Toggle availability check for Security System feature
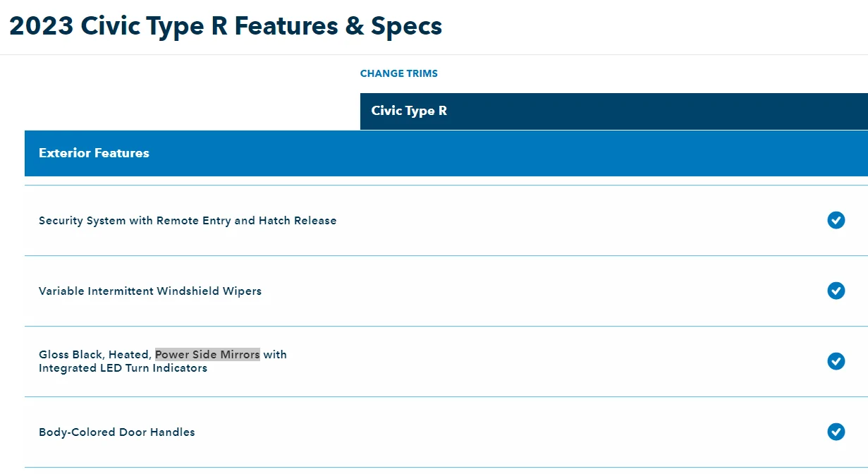 (836, 220)
